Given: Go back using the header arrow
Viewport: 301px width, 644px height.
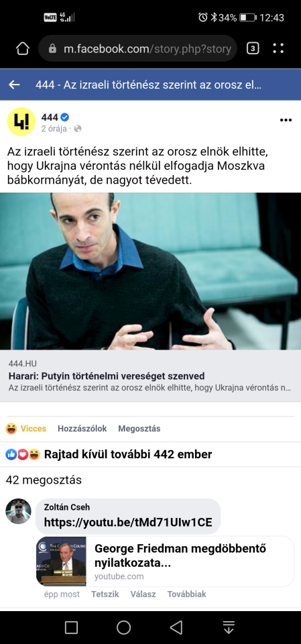Looking at the screenshot, I should tap(14, 85).
